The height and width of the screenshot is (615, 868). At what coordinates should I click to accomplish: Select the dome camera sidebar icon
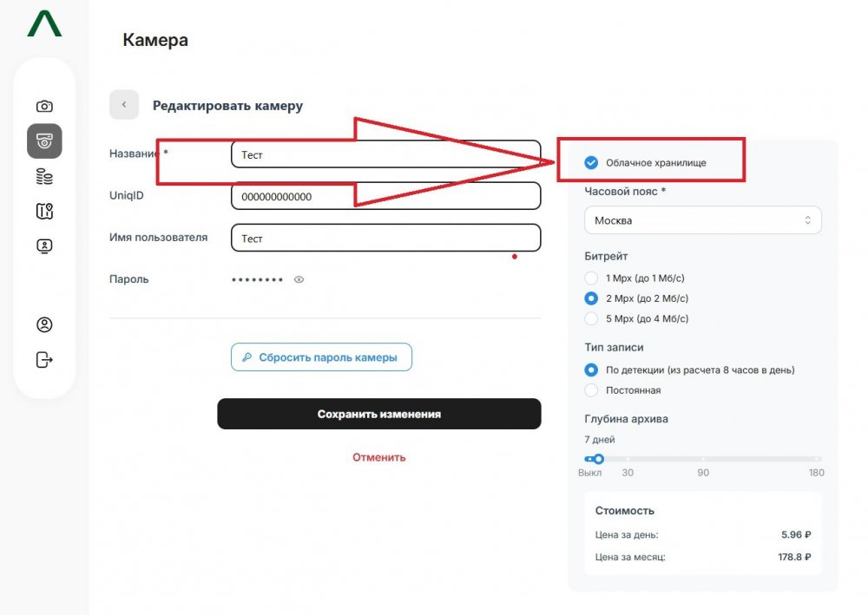[44, 141]
